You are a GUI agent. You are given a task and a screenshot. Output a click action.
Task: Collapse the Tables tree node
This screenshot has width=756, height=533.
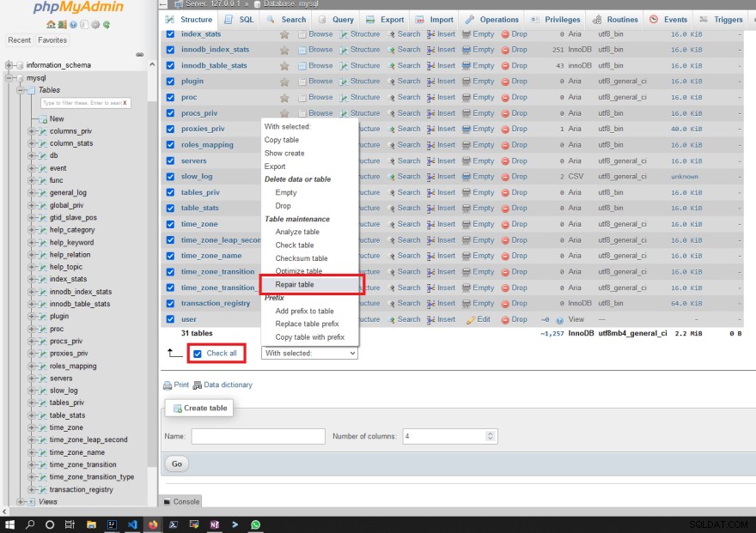(x=21, y=90)
